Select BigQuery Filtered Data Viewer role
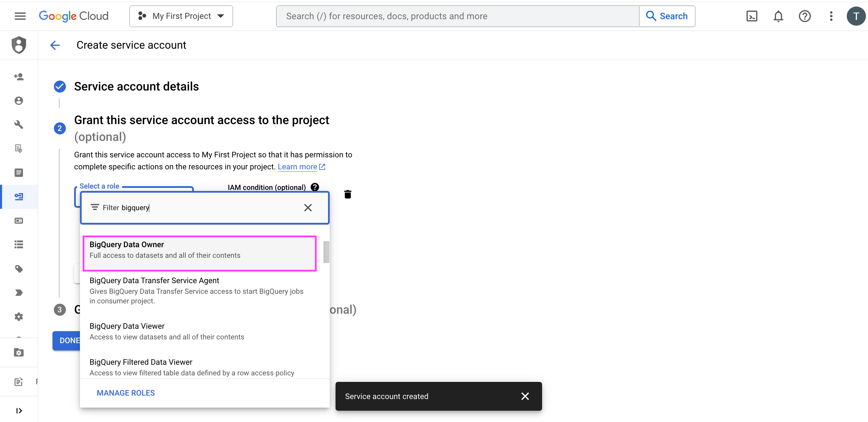868x422 pixels. click(x=200, y=367)
